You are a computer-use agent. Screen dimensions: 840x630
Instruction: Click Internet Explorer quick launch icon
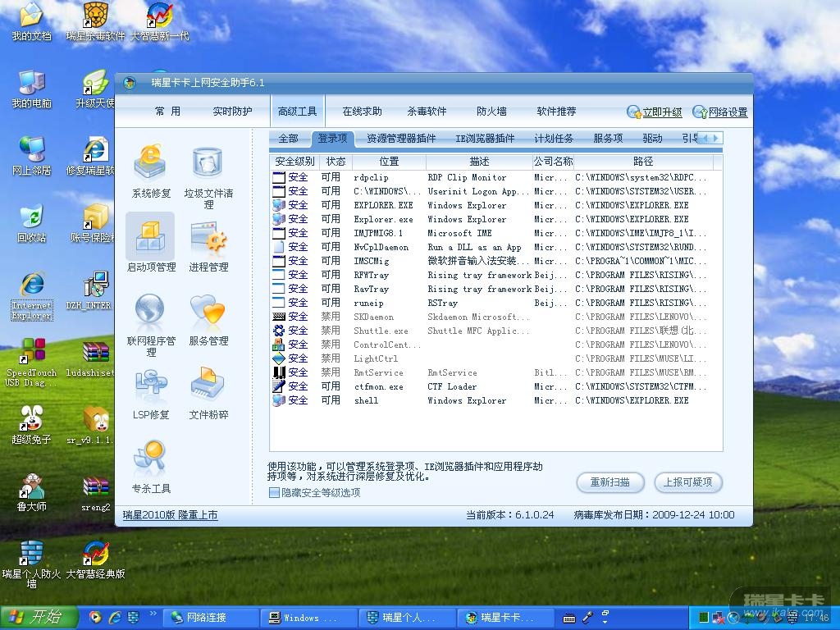tap(115, 618)
